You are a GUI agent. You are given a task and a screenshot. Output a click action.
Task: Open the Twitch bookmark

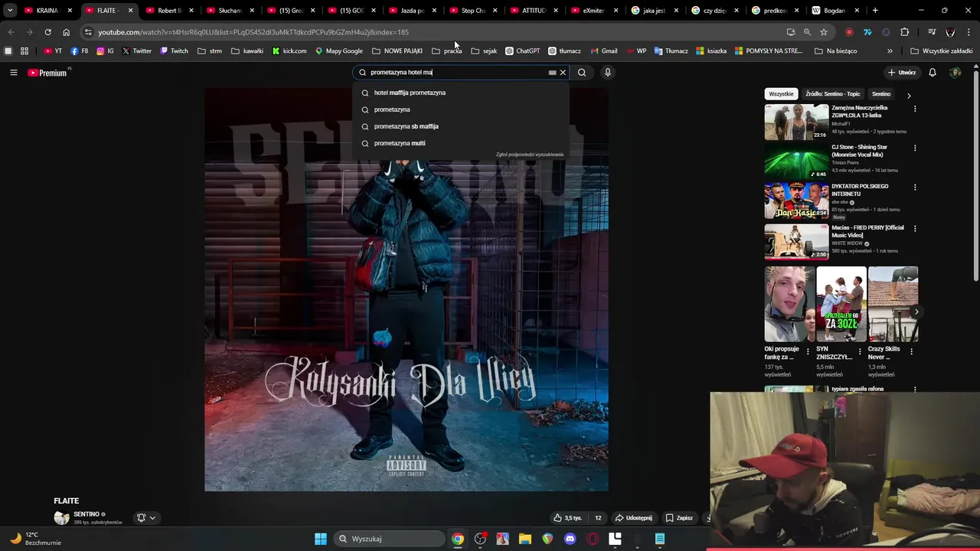click(x=174, y=51)
